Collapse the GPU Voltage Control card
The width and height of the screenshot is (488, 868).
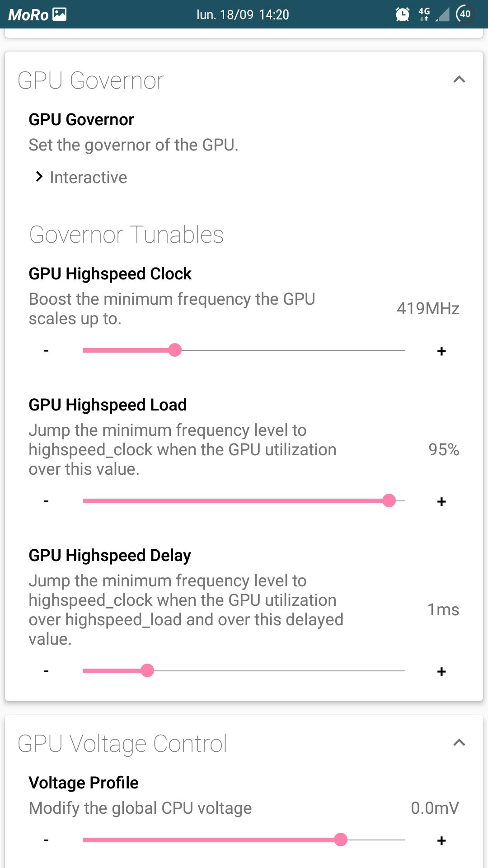click(x=459, y=743)
